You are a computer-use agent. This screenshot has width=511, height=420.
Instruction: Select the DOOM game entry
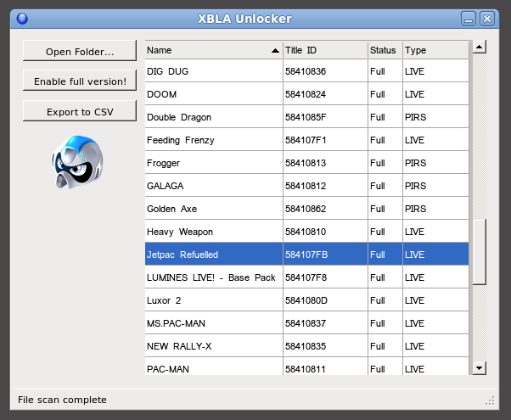pyautogui.click(x=307, y=94)
